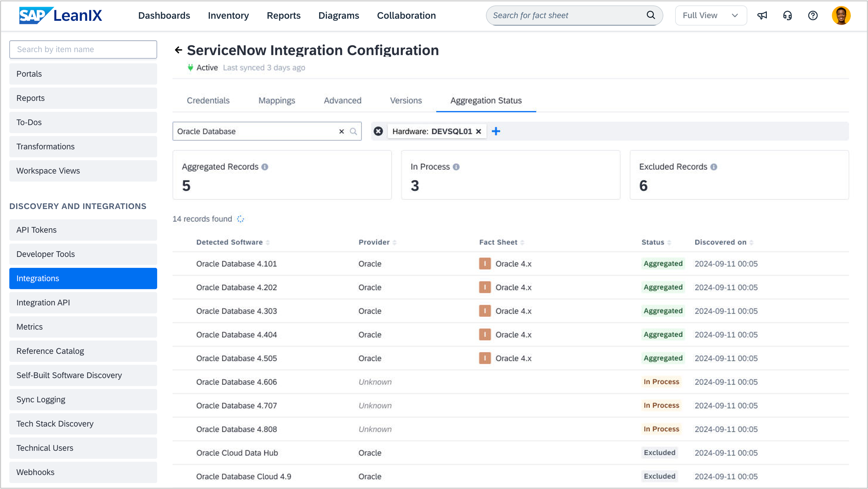868x489 pixels.
Task: Open the Oracle 4.x fact sheet for Oracle Database 4.101
Action: coord(513,264)
